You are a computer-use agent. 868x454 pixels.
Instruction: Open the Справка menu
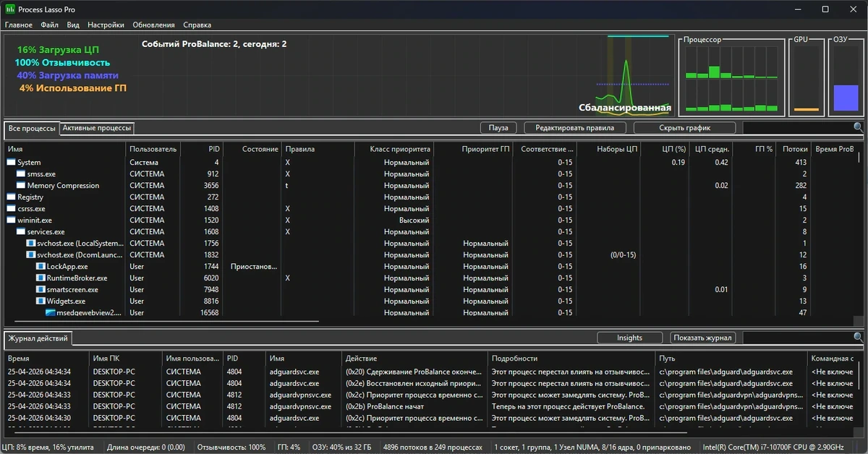point(197,25)
